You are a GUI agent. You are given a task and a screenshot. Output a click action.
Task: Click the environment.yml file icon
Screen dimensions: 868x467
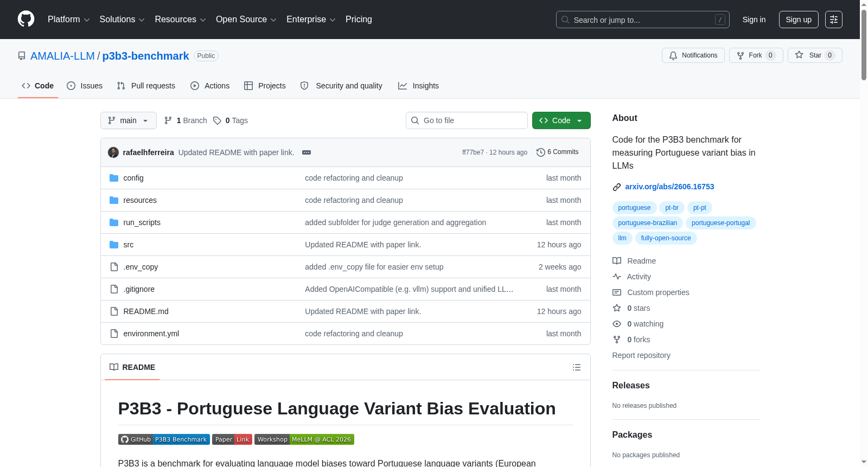[x=114, y=334]
